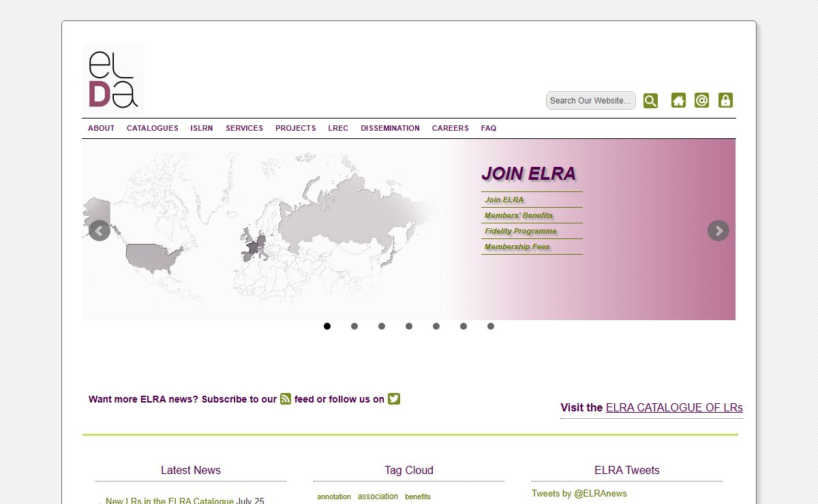Open the DISSEMINATION menu

(x=391, y=128)
